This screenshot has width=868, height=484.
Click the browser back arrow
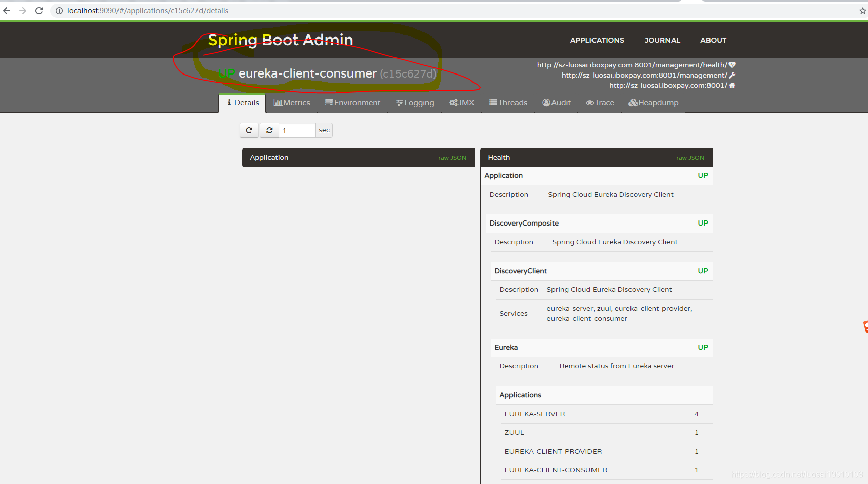(x=7, y=10)
